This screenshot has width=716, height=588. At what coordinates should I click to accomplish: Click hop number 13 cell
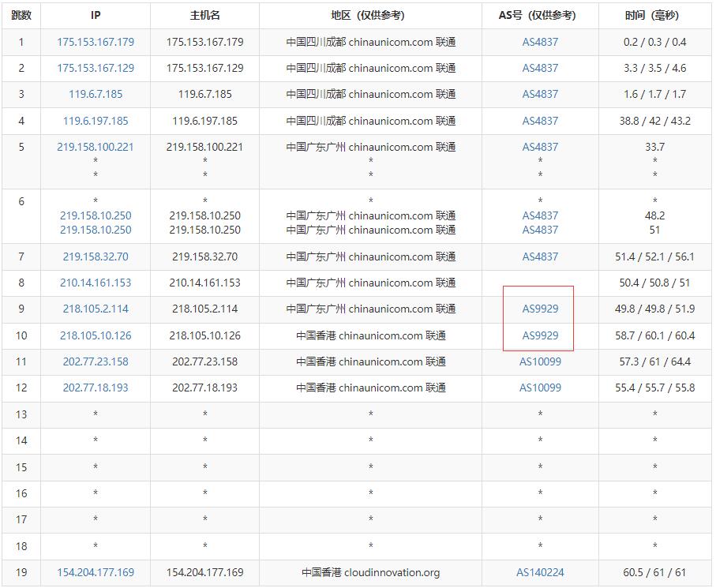pyautogui.click(x=21, y=414)
